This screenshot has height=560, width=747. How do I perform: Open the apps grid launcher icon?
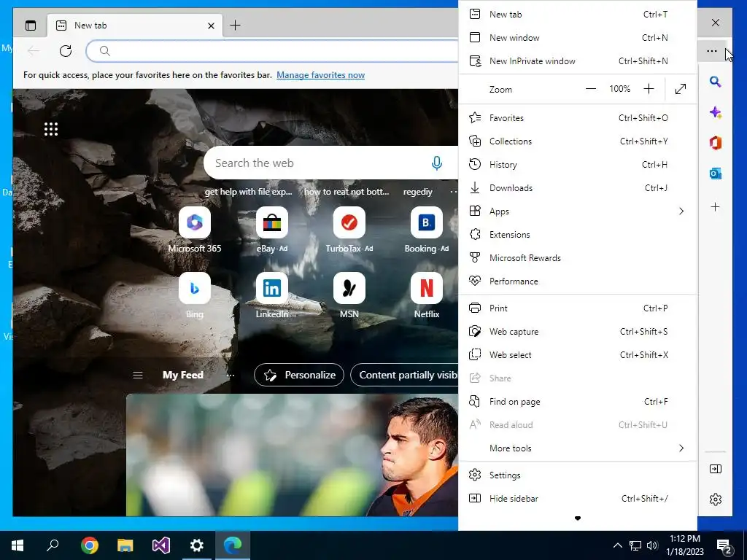pyautogui.click(x=51, y=129)
